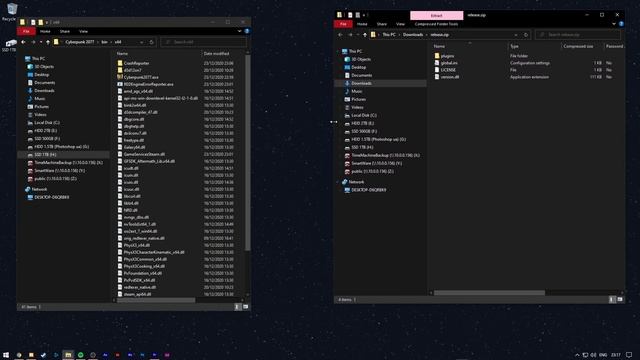Go up one folder in release.zip window

[365, 35]
